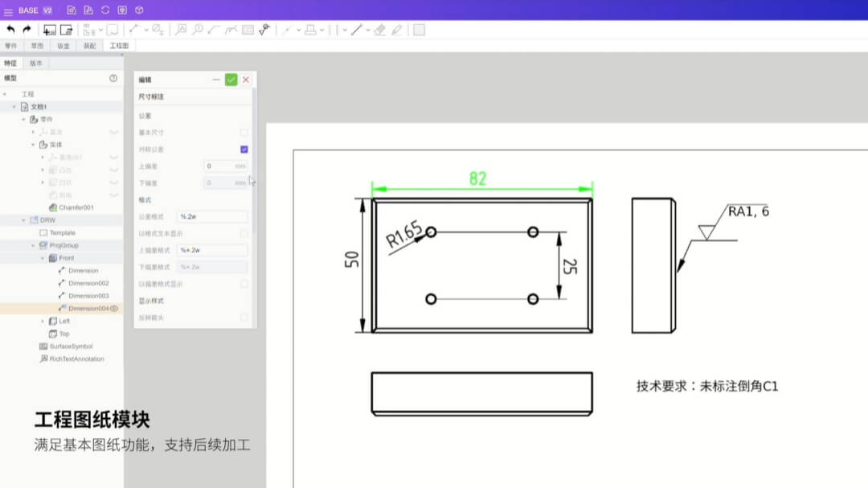
Task: Click the green confirm button in the 编辑 panel
Action: [231, 80]
